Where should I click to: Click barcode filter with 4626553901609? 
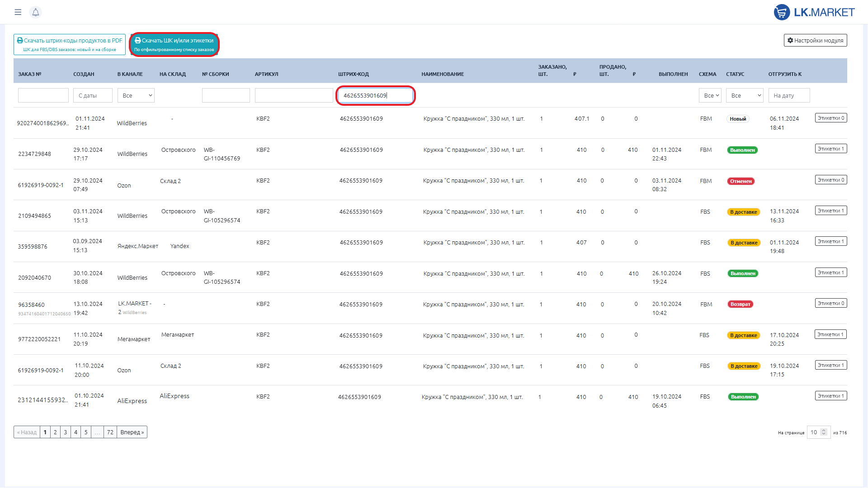coord(375,95)
